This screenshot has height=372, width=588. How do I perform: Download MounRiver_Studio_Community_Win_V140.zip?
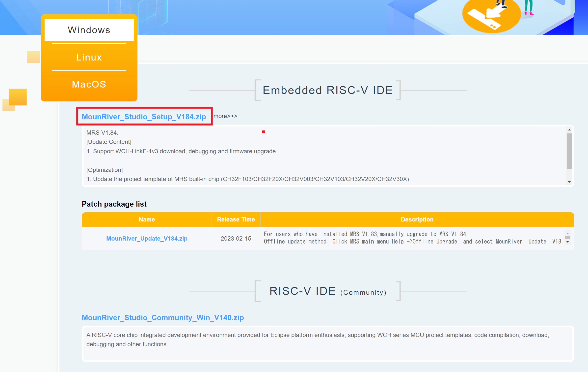coord(163,317)
